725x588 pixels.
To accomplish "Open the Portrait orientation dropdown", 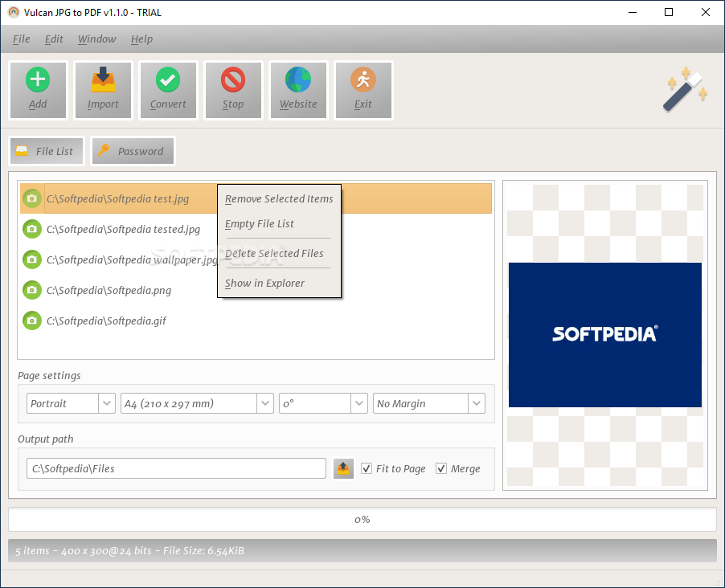I will 71,403.
